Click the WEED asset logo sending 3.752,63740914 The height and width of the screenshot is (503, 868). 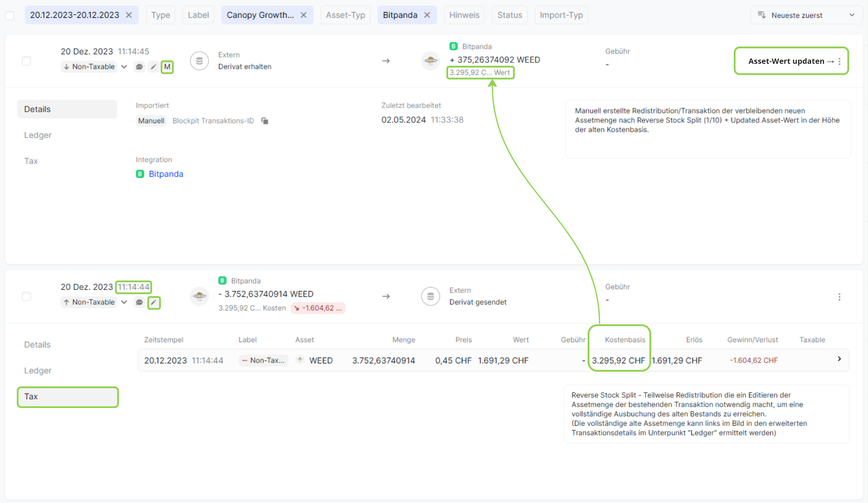point(199,296)
